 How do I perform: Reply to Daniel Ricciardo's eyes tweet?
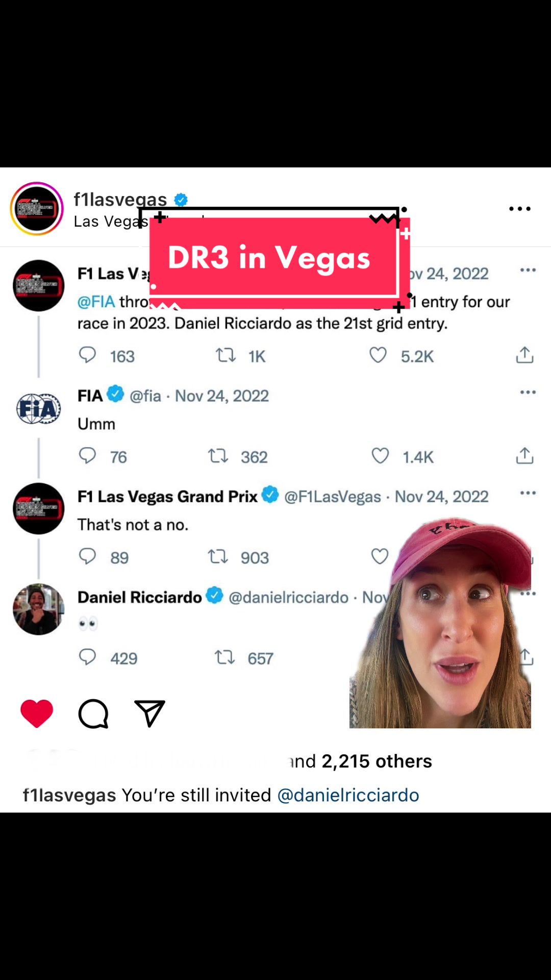(87, 657)
